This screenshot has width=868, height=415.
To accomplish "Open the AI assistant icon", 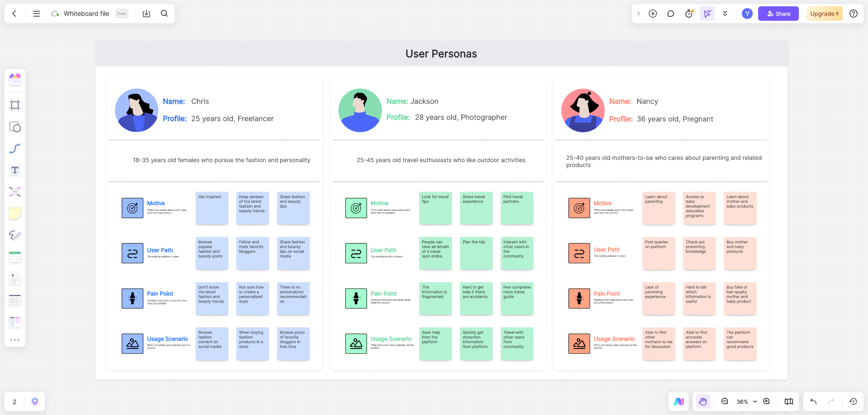I will (679, 401).
